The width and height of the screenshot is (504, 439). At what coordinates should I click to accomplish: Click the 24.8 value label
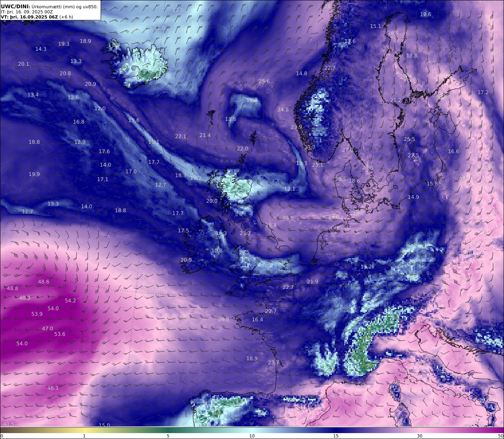click(x=283, y=109)
